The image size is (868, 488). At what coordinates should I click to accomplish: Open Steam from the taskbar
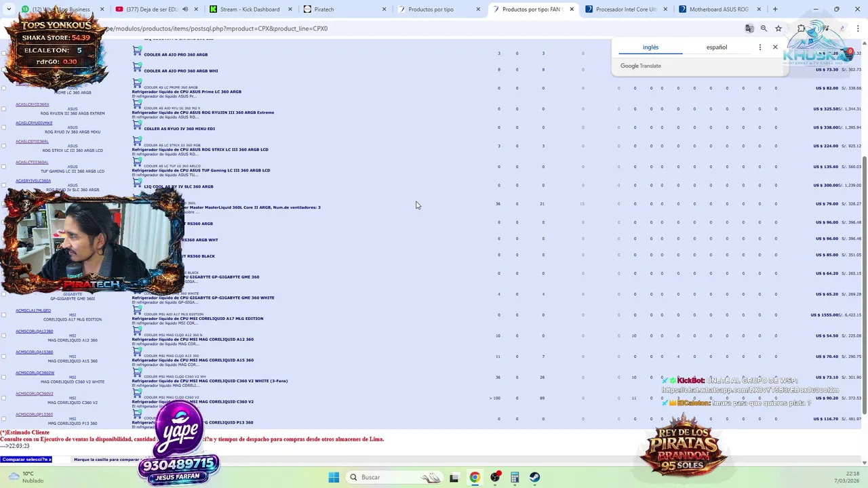coord(535,477)
